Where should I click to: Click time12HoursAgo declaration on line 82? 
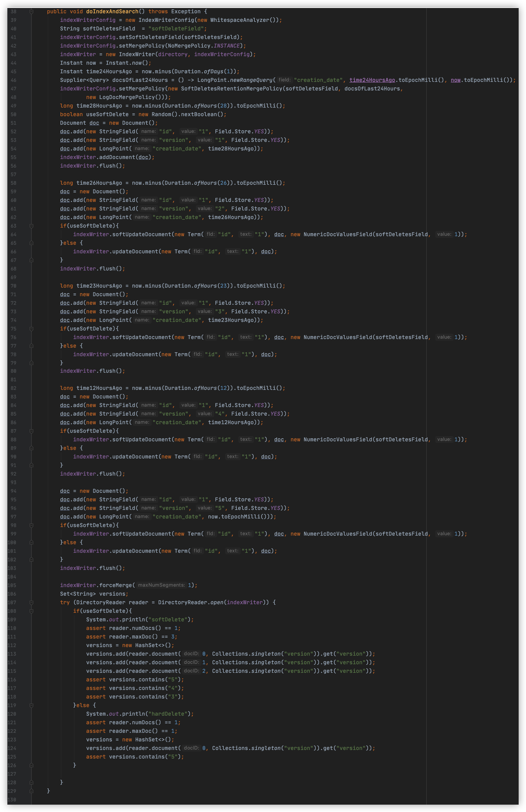pyautogui.click(x=99, y=388)
